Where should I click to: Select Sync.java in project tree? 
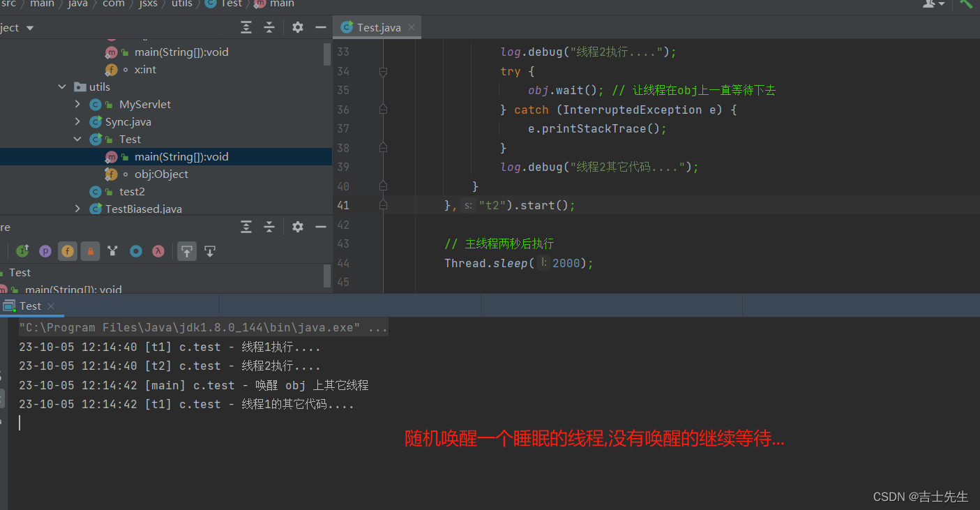point(128,122)
